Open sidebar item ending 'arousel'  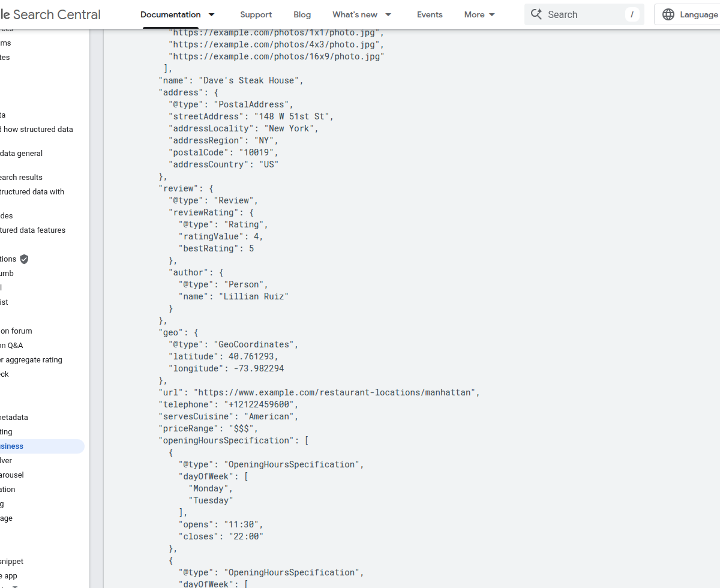12,475
